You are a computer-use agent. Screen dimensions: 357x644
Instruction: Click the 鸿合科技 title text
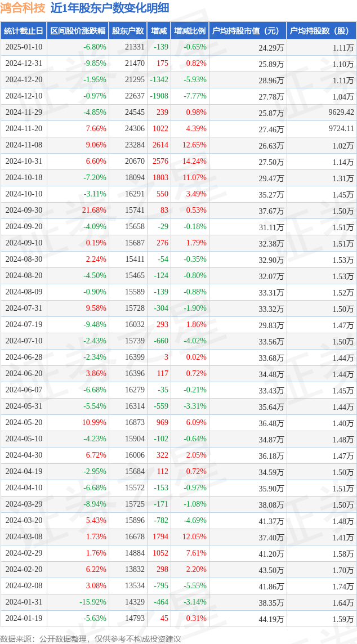(x=23, y=8)
